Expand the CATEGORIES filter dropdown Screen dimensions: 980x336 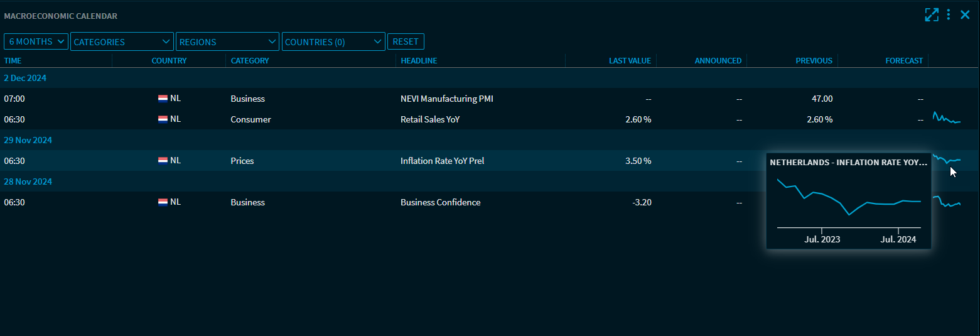[x=122, y=41]
